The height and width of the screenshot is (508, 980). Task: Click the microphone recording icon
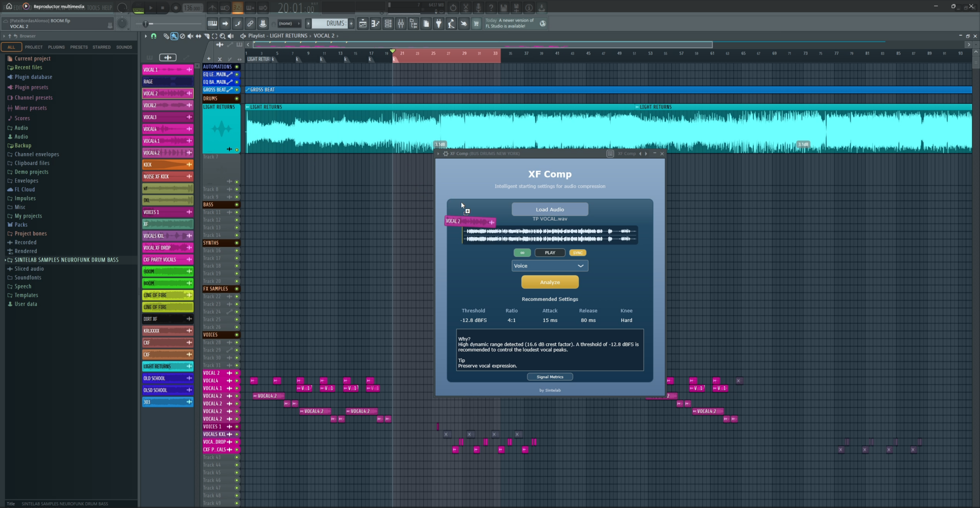coord(478,8)
